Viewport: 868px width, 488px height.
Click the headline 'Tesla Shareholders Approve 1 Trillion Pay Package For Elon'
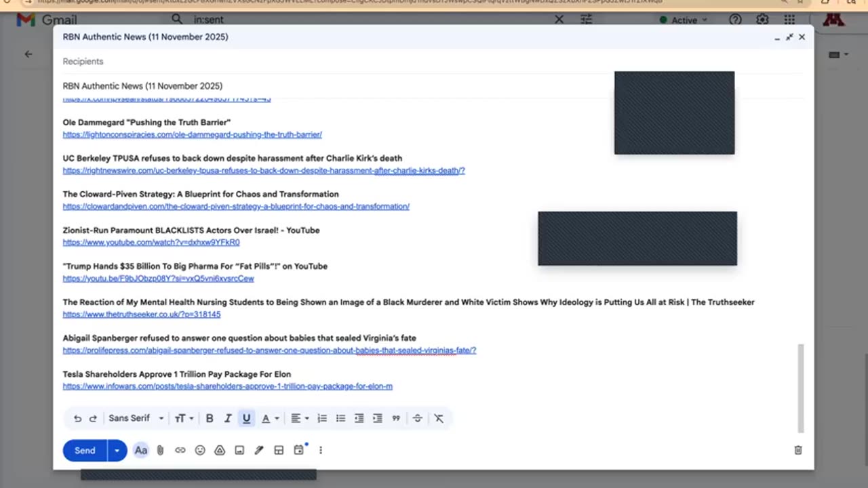pyautogui.click(x=177, y=374)
